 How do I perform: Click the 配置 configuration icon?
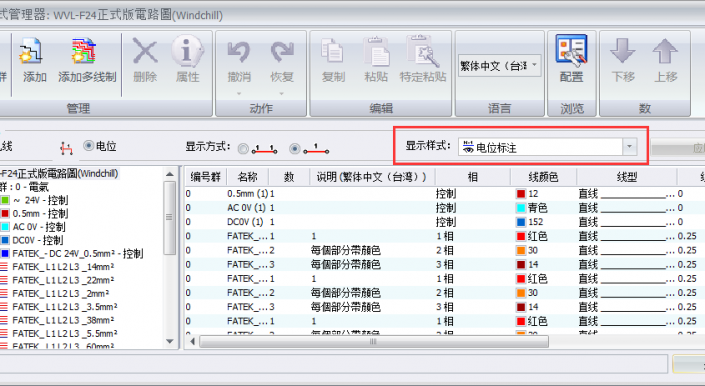(571, 49)
